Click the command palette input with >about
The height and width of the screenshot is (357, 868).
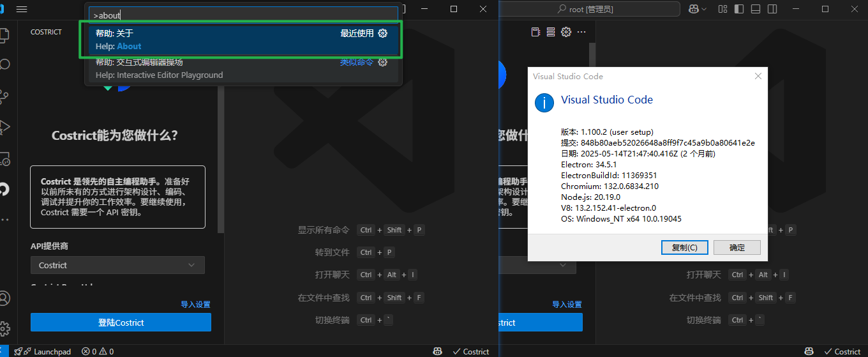(243, 15)
